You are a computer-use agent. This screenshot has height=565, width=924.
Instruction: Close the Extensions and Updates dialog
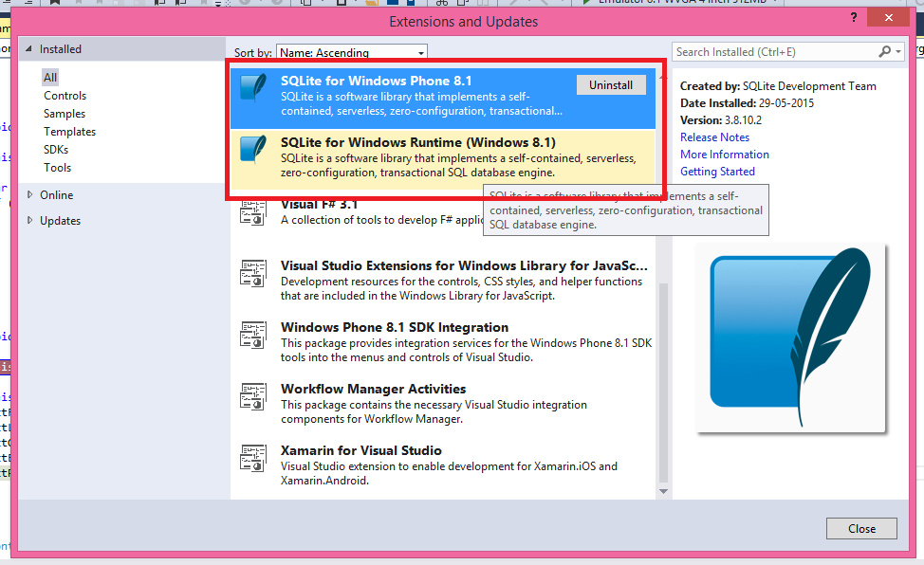861,528
